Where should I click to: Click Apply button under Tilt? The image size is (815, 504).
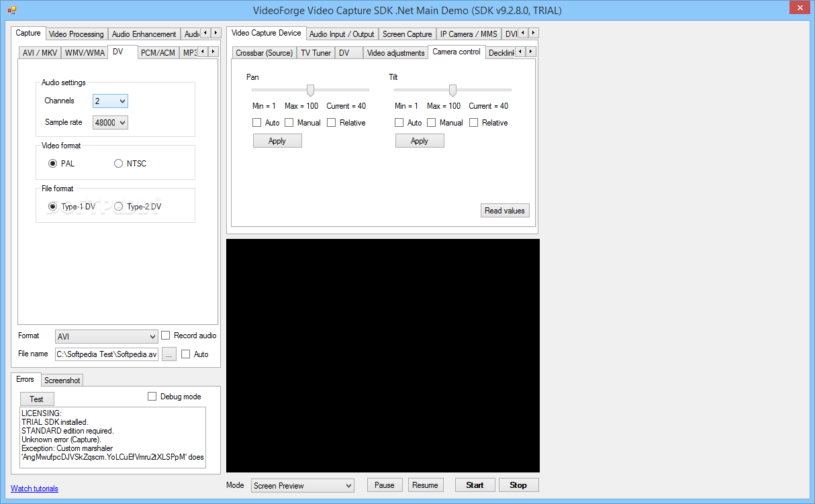pos(420,141)
